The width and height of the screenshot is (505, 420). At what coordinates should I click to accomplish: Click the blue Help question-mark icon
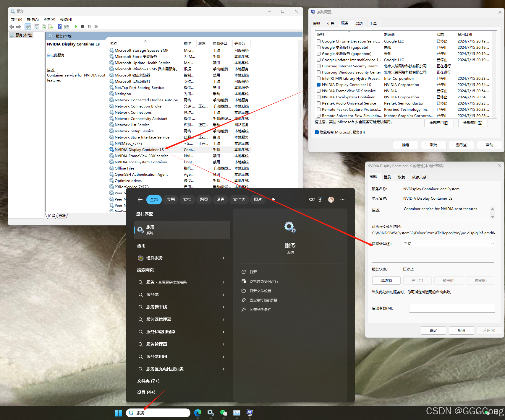pyautogui.click(x=59, y=27)
